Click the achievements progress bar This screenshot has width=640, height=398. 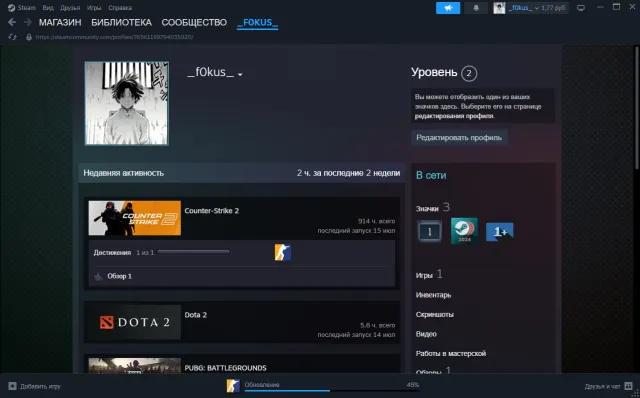pyautogui.click(x=193, y=252)
